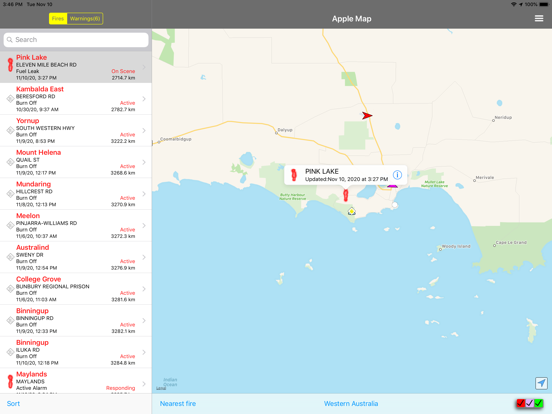Tap the Meelon row diamond icon

click(x=10, y=226)
